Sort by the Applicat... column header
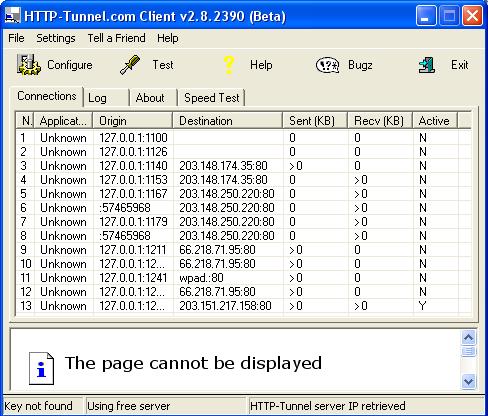This screenshot has width=488, height=416. tap(63, 121)
